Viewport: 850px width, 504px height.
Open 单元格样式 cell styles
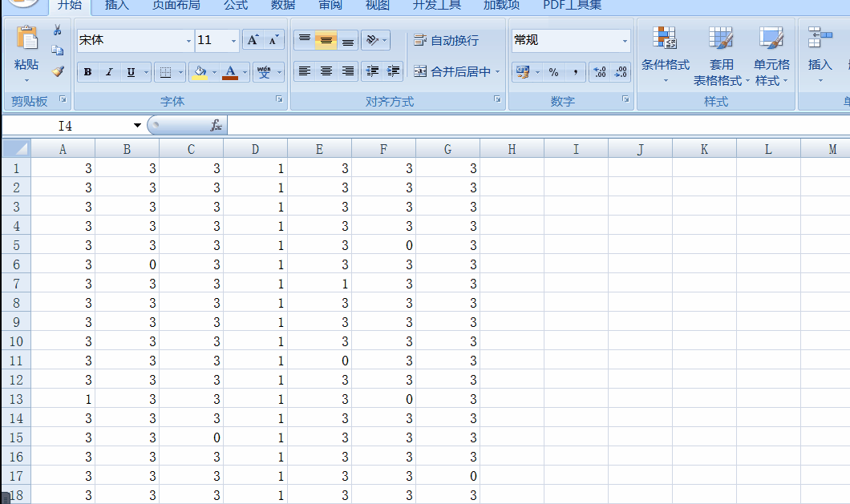[x=771, y=55]
